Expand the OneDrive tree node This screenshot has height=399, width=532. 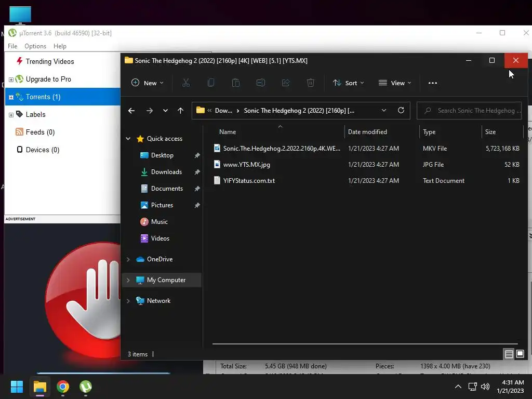coord(128,259)
